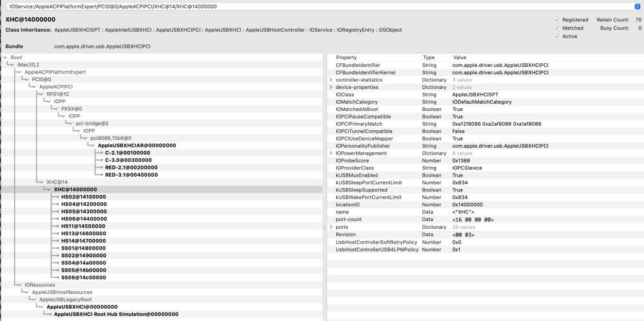The height and width of the screenshot is (321, 644).
Task: Select the AppleUSBHostResources tree item
Action: coord(62,292)
